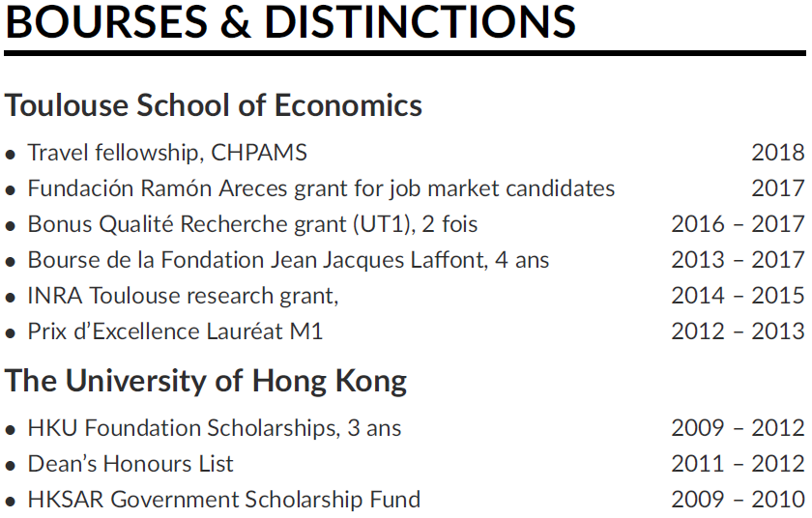Click the 2014 – 2015 date range
This screenshot has height=518, width=812.
(738, 296)
